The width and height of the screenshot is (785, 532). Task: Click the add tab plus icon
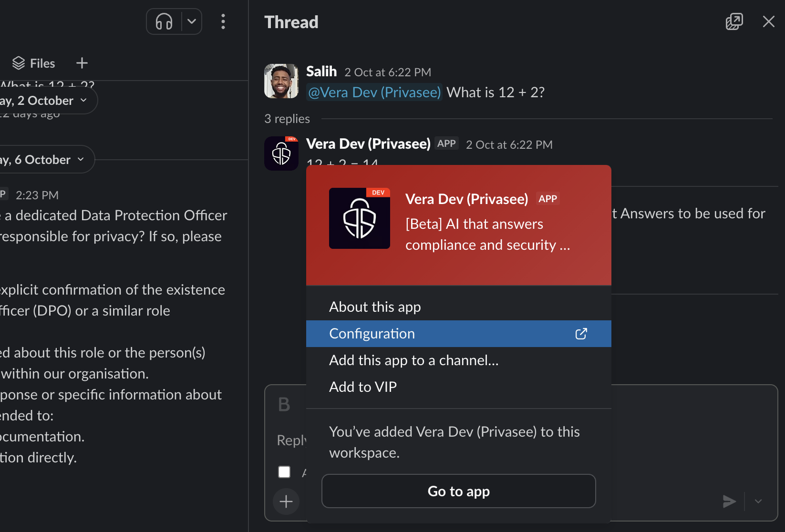pos(82,63)
